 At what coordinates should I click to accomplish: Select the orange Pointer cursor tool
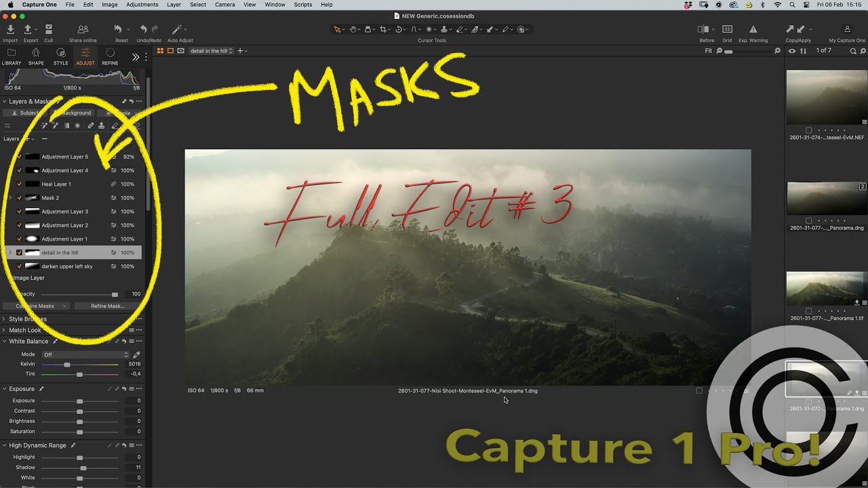(x=337, y=30)
